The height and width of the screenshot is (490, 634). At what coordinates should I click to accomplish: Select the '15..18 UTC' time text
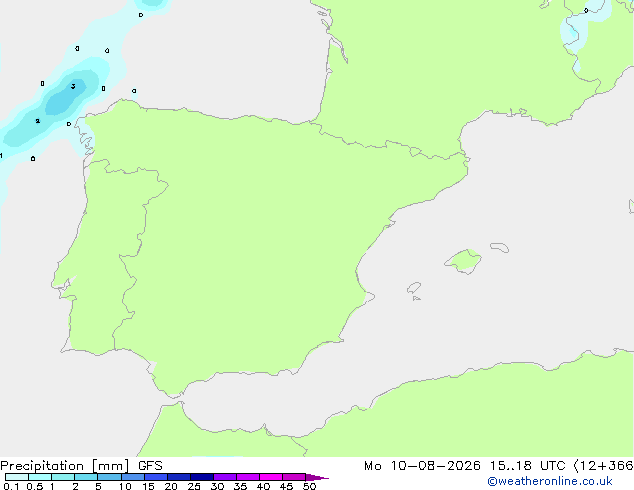pos(527,466)
